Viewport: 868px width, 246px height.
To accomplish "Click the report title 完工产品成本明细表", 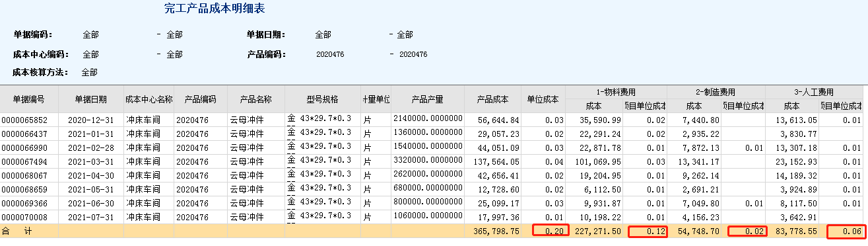I will pyautogui.click(x=215, y=9).
